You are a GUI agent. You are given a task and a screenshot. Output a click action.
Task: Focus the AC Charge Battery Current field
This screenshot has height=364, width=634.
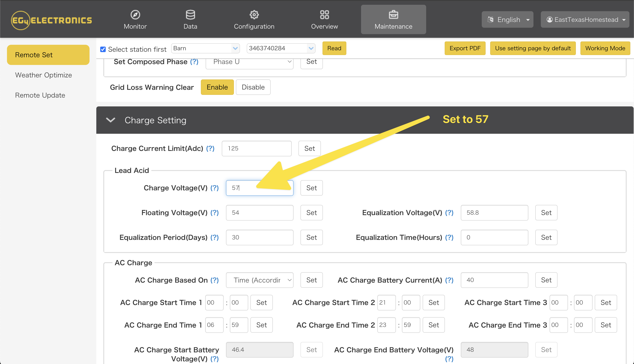[494, 280]
